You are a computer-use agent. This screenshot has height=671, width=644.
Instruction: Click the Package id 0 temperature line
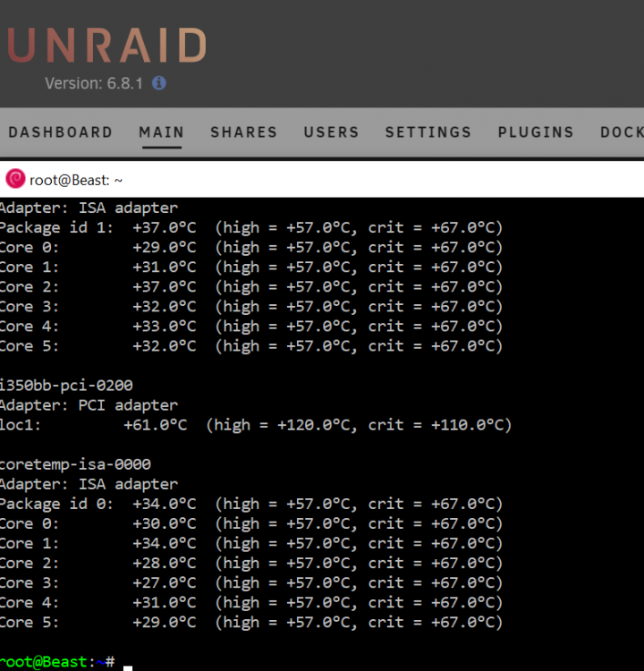click(251, 504)
